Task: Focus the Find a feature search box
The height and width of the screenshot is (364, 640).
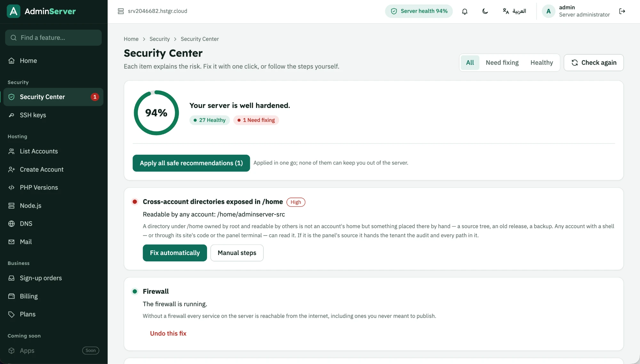Action: [53, 38]
